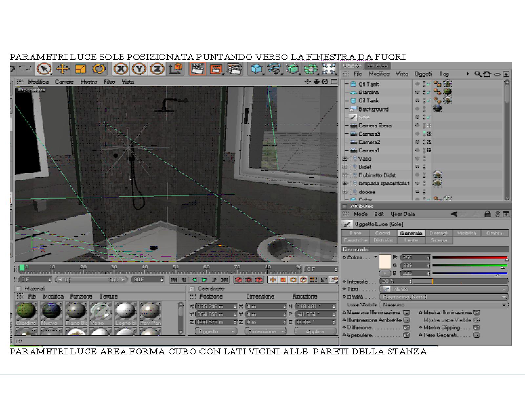Click the red R value field
Viewport: 525px width, 420px height.
[x=415, y=258]
